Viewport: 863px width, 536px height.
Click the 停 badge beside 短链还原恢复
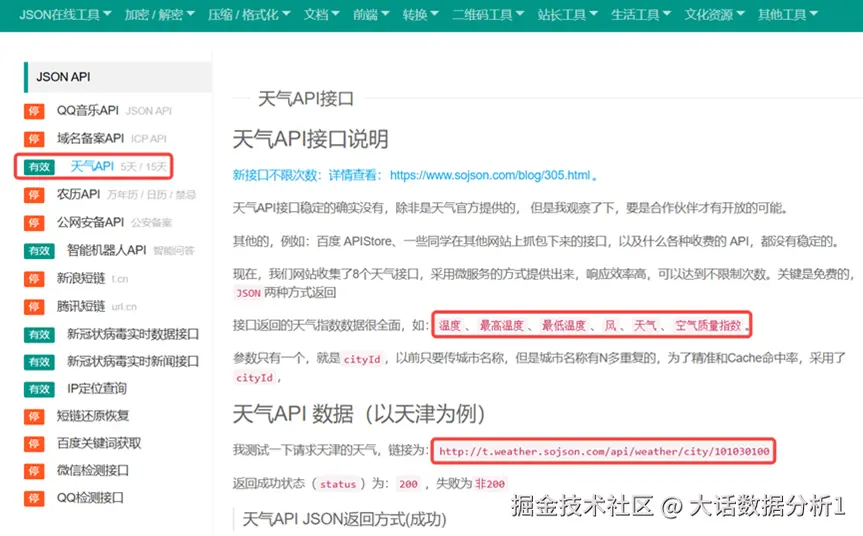(x=34, y=417)
